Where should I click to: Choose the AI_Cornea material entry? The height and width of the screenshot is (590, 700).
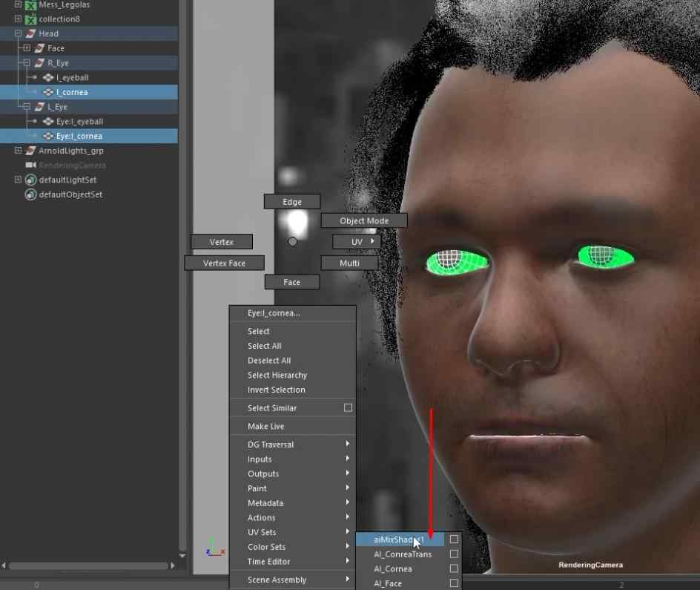393,569
